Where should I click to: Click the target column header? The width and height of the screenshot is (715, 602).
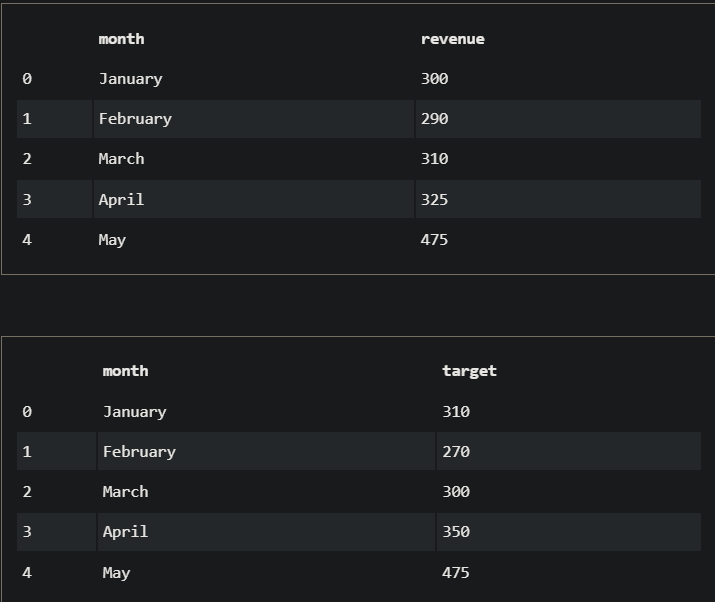469,371
